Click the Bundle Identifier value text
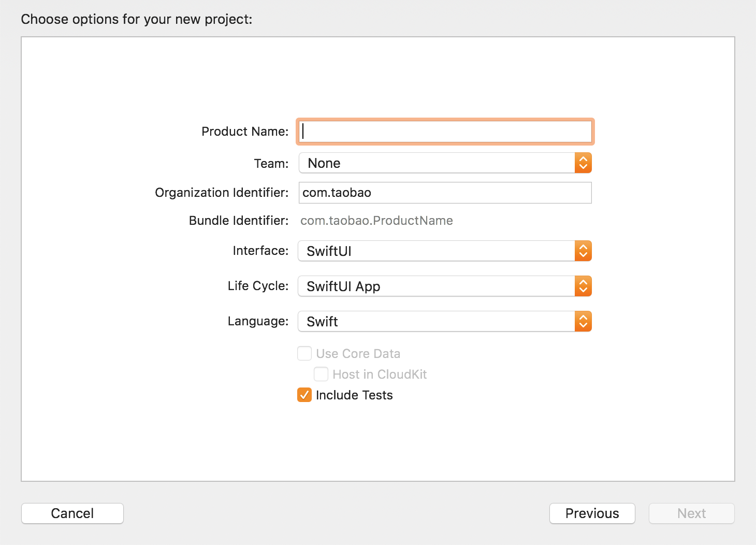756x545 pixels. click(x=376, y=221)
